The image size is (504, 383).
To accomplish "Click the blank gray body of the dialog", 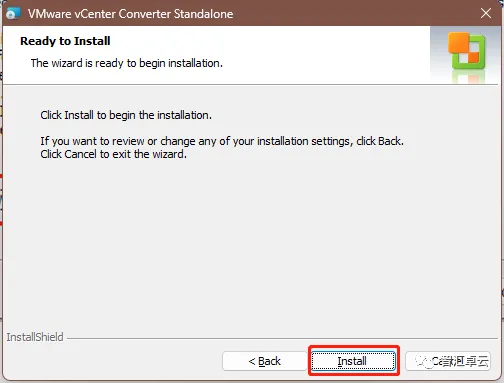I will (x=252, y=240).
